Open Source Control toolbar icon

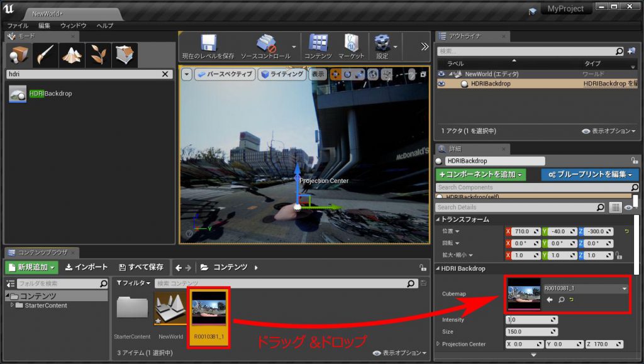click(266, 43)
